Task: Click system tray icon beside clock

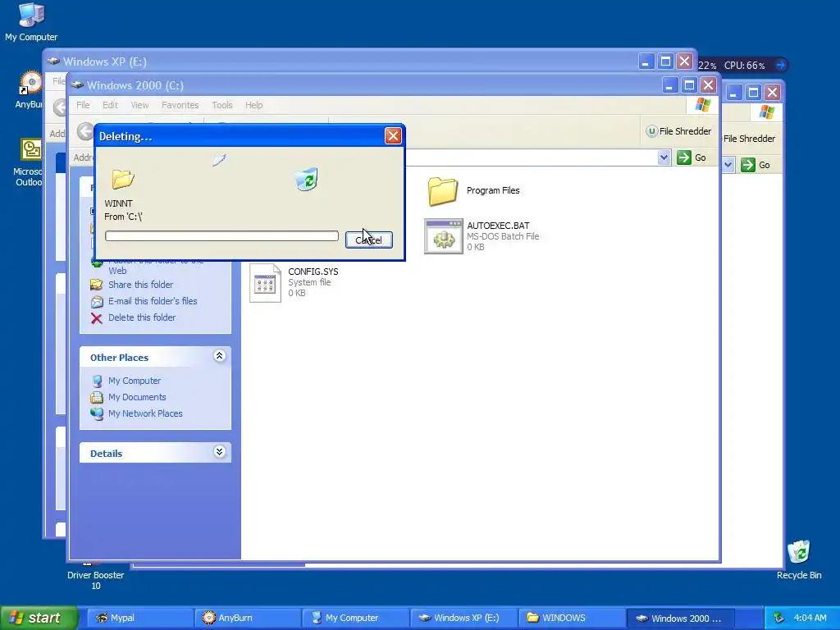Action: [x=779, y=619]
